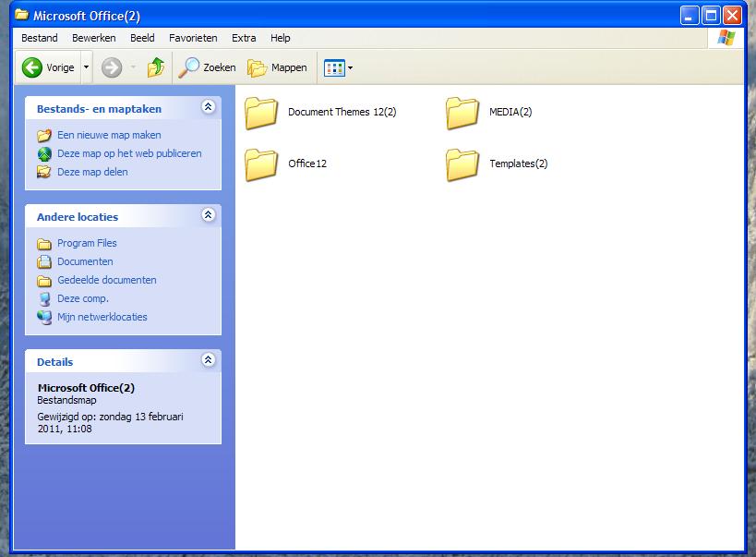This screenshot has height=557, width=756.
Task: Click the globe publish-to-web icon
Action: 44,154
